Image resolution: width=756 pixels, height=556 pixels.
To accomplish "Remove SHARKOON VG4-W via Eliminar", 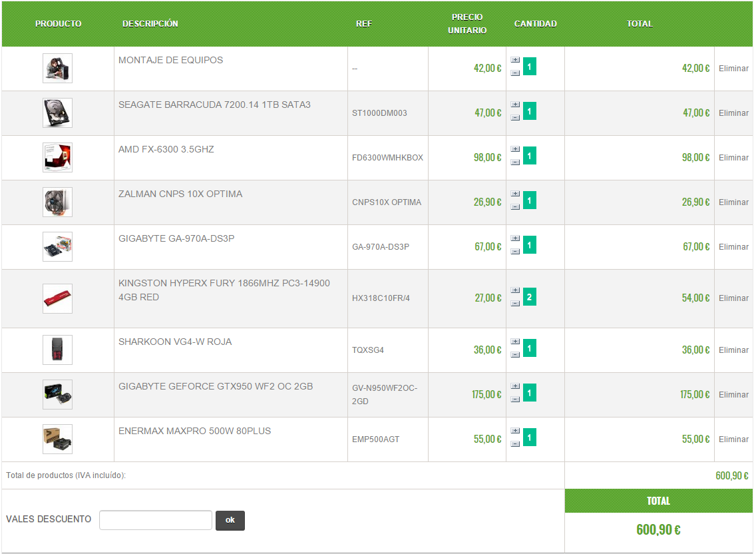I will click(733, 350).
